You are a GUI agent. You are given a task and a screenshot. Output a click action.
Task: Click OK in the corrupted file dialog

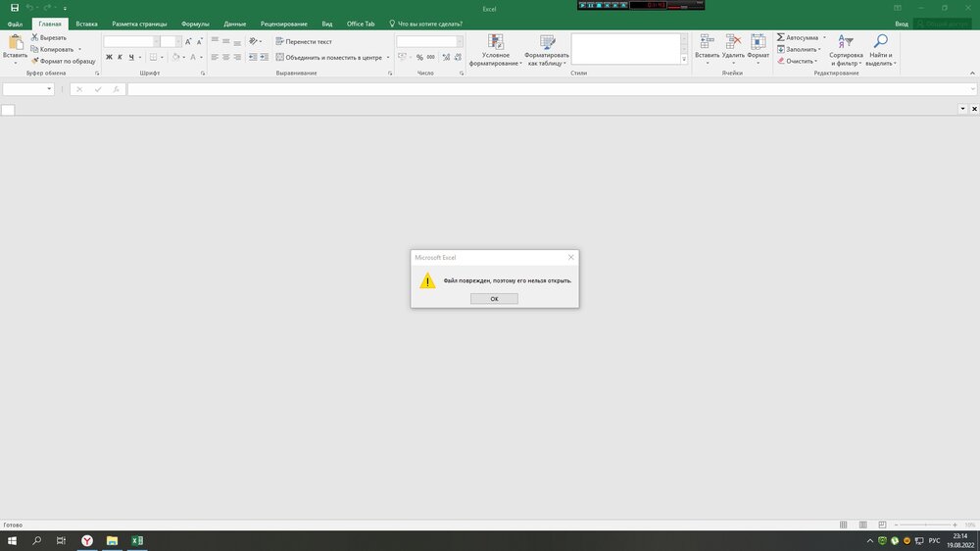(494, 299)
